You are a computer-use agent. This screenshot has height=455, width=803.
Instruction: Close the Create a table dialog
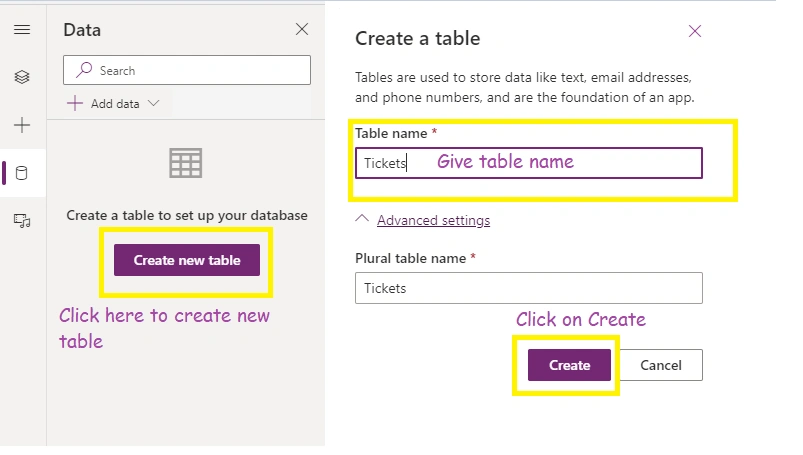click(x=695, y=31)
